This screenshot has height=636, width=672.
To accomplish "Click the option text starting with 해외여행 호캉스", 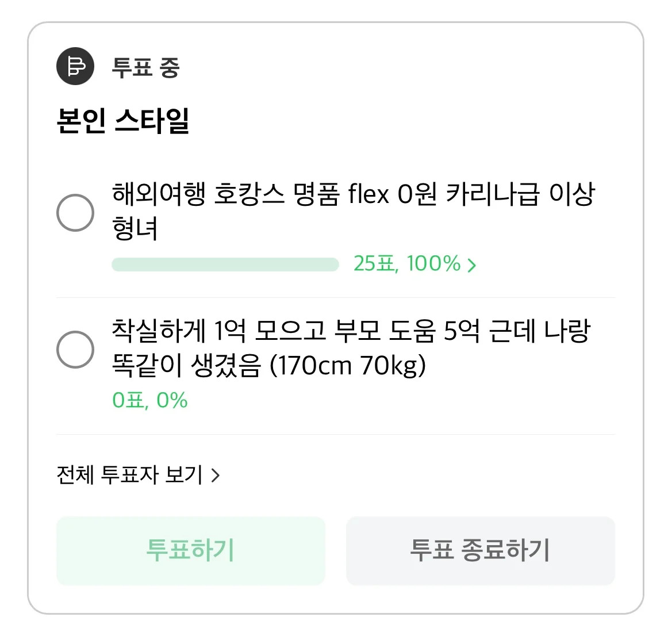I will tap(353, 194).
